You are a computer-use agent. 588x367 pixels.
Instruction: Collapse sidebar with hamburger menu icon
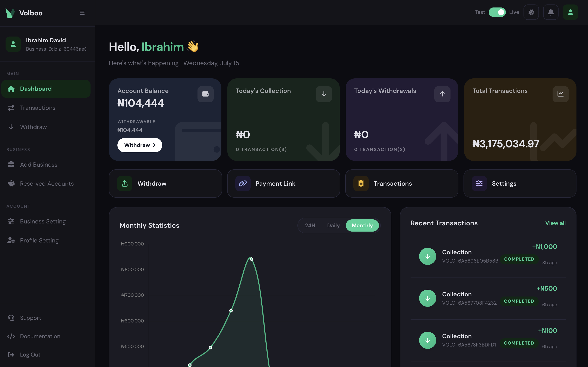[x=82, y=13]
